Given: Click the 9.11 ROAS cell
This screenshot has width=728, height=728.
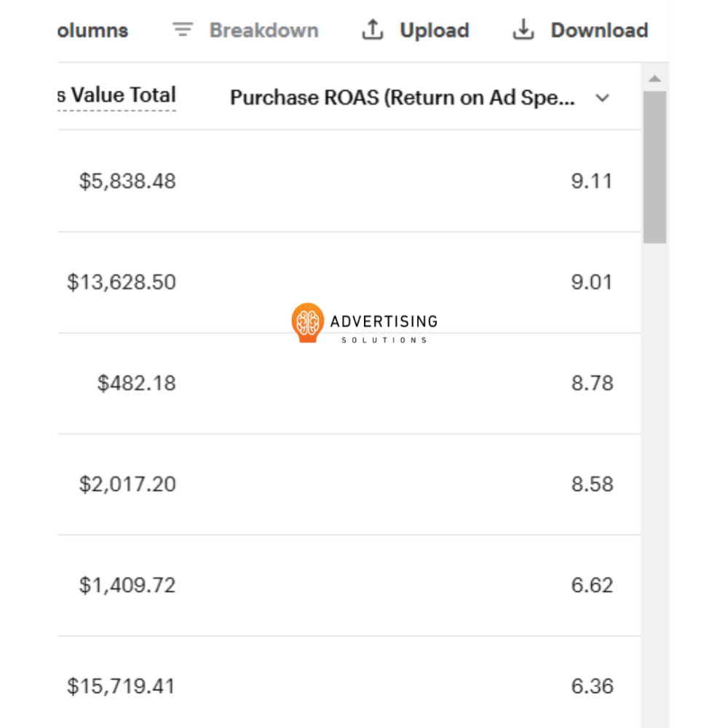Looking at the screenshot, I should [x=592, y=181].
